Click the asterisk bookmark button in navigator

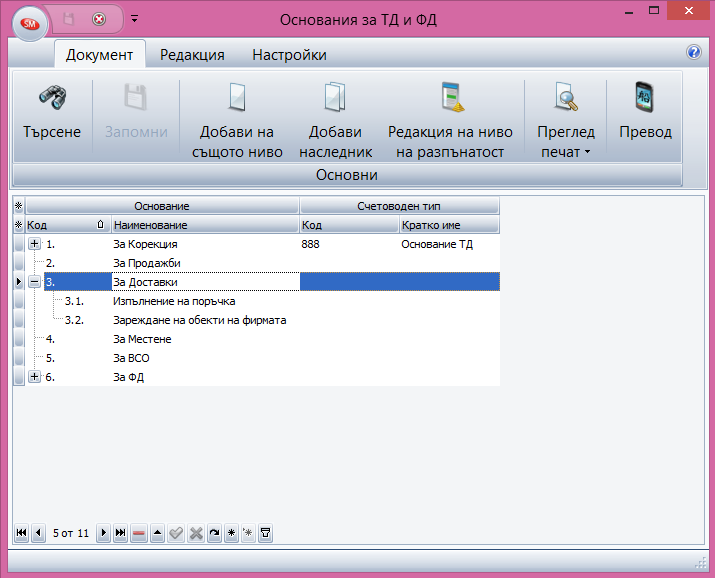click(x=232, y=533)
